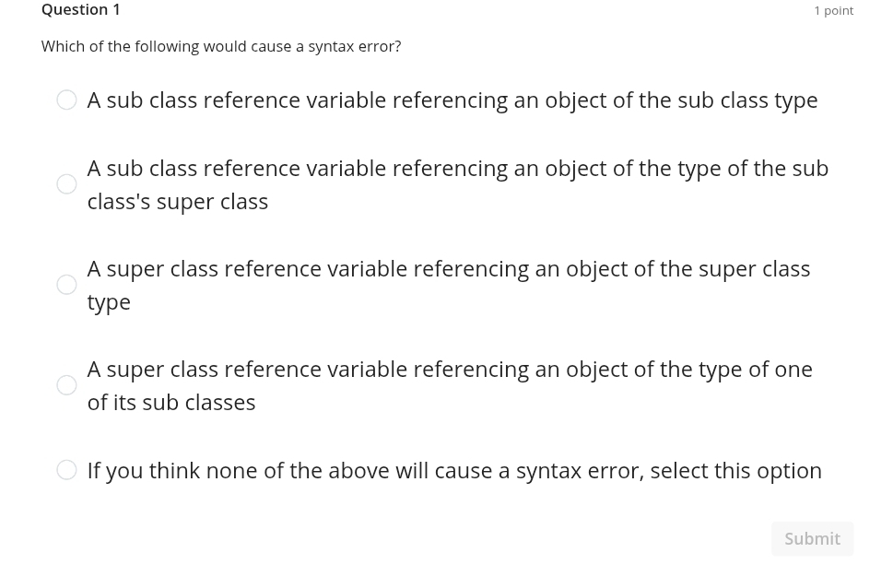Click the 'Question 1' heading
Image resolution: width=893 pixels, height=588 pixels.
[x=80, y=9]
